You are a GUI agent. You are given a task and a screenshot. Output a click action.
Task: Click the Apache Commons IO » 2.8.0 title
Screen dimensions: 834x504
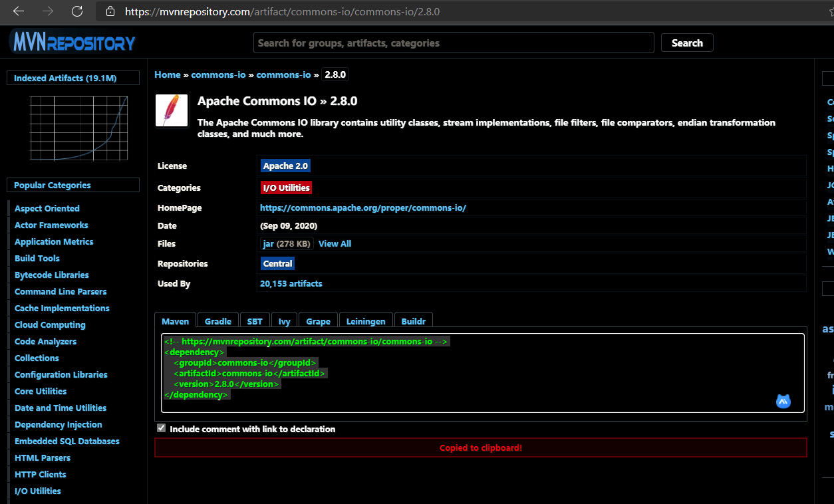tap(277, 101)
